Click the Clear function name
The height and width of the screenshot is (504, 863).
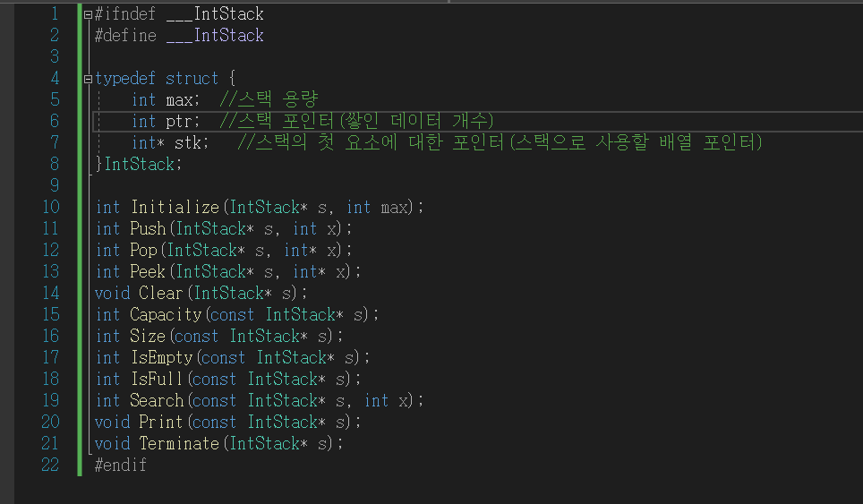click(x=161, y=294)
